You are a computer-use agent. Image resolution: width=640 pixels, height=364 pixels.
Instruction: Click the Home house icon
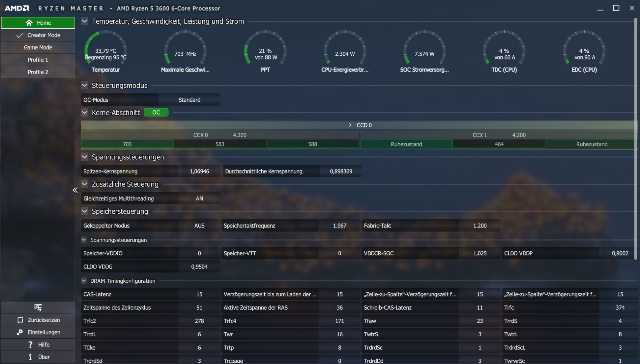pos(29,23)
